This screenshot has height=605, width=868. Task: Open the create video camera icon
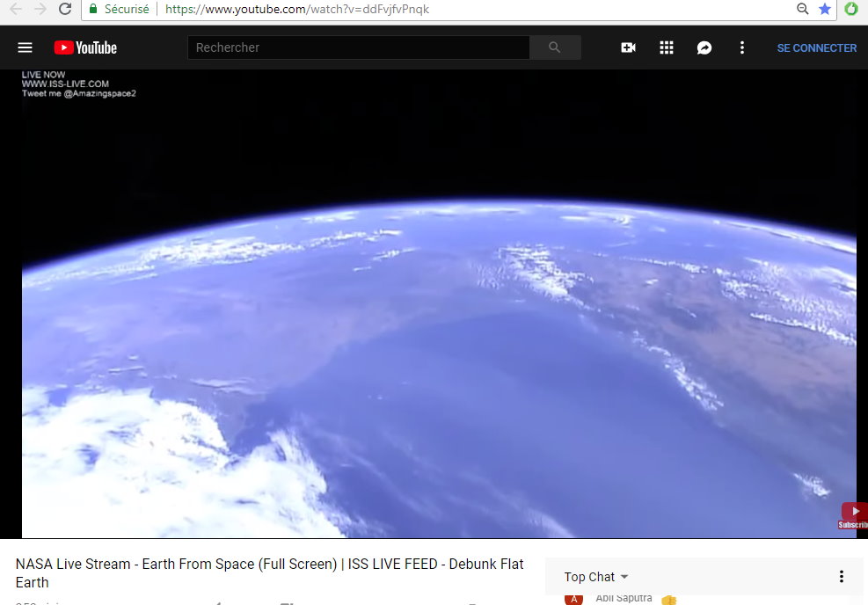[x=628, y=47]
